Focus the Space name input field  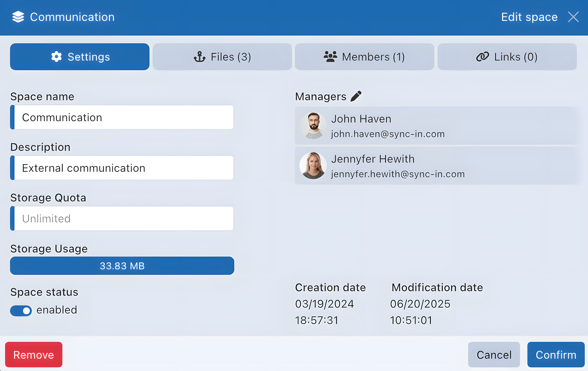click(x=123, y=118)
